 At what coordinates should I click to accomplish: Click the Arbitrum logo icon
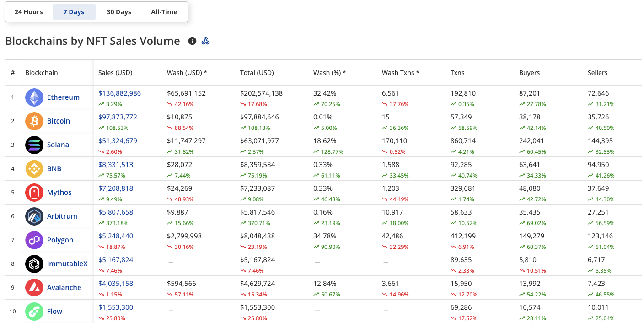click(34, 216)
